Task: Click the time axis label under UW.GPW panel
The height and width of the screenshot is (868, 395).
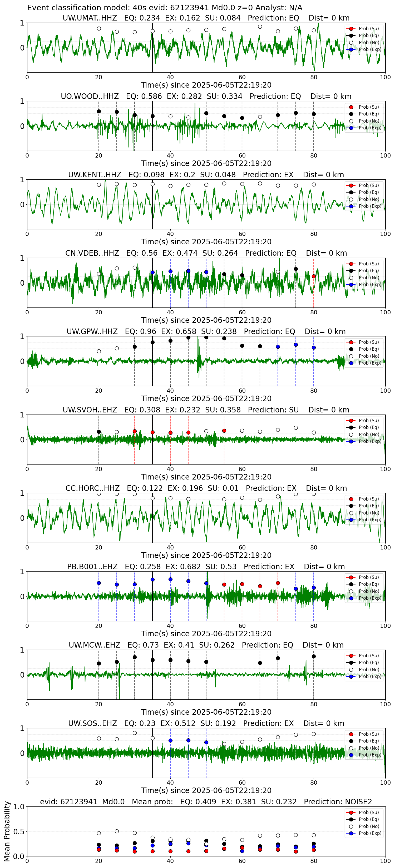Action: tap(206, 398)
